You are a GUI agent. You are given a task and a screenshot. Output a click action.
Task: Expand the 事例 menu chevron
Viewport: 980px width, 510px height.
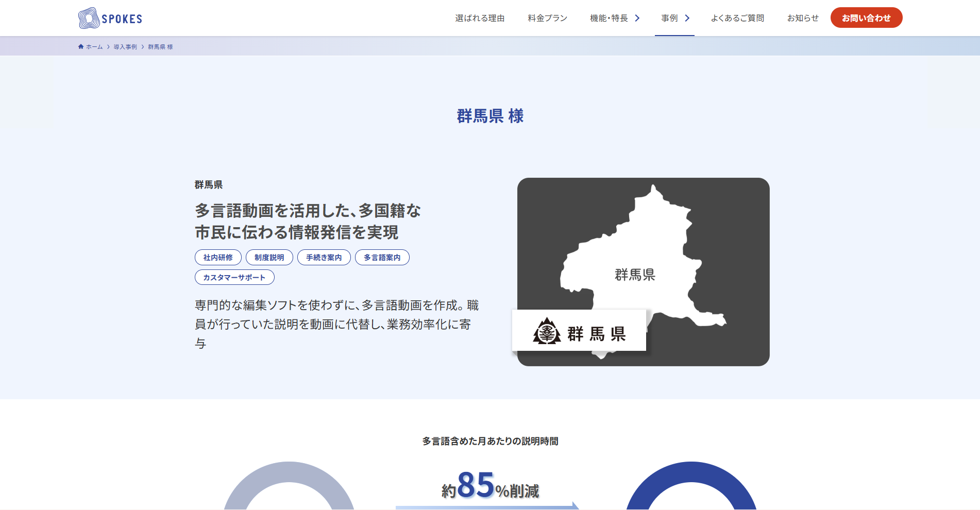687,19
